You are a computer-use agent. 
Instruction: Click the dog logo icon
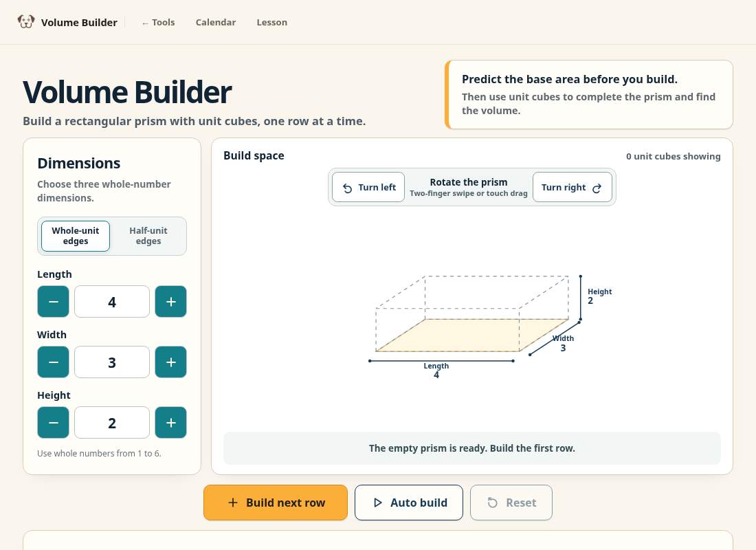(x=26, y=22)
